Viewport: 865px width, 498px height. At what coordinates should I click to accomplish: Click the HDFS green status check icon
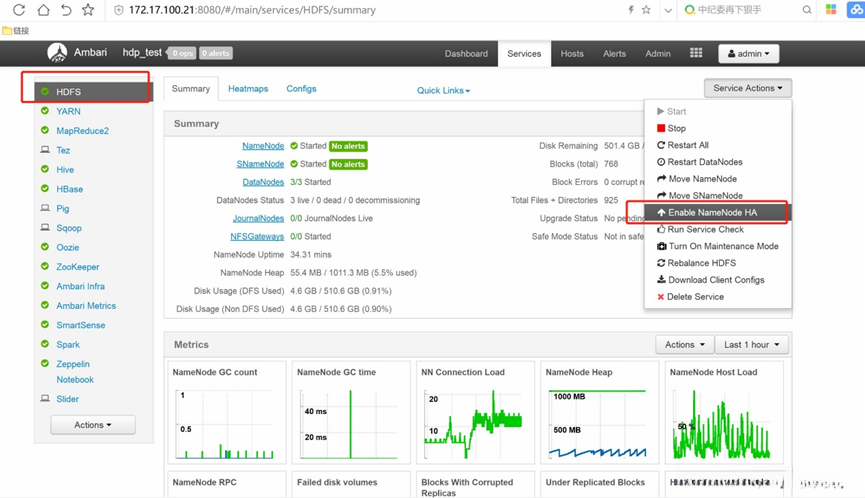click(45, 92)
